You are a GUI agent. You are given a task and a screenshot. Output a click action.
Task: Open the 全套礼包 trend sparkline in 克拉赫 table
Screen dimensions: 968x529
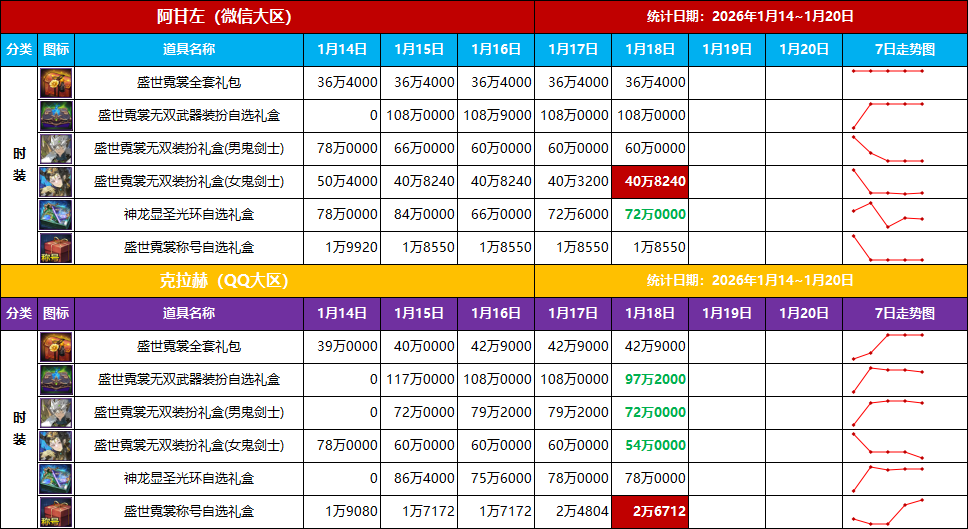click(888, 347)
